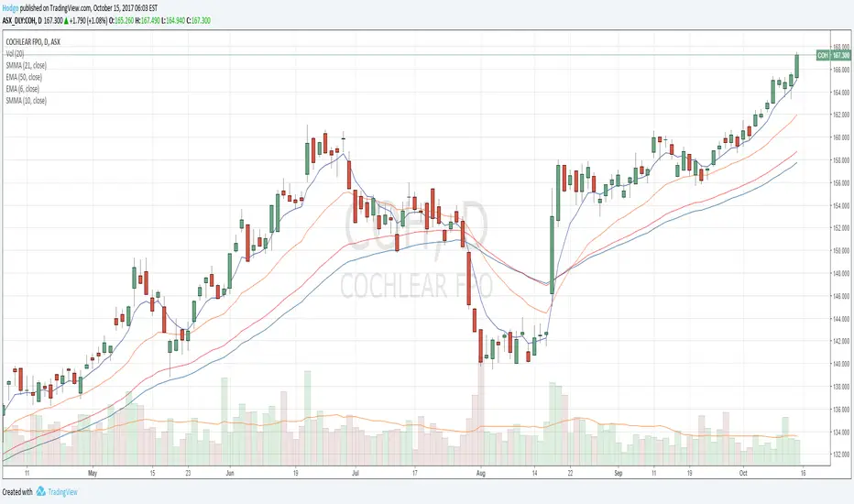Screen dimensions: 854x504
Task: Click the 16 date label on time axis
Action: click(804, 473)
